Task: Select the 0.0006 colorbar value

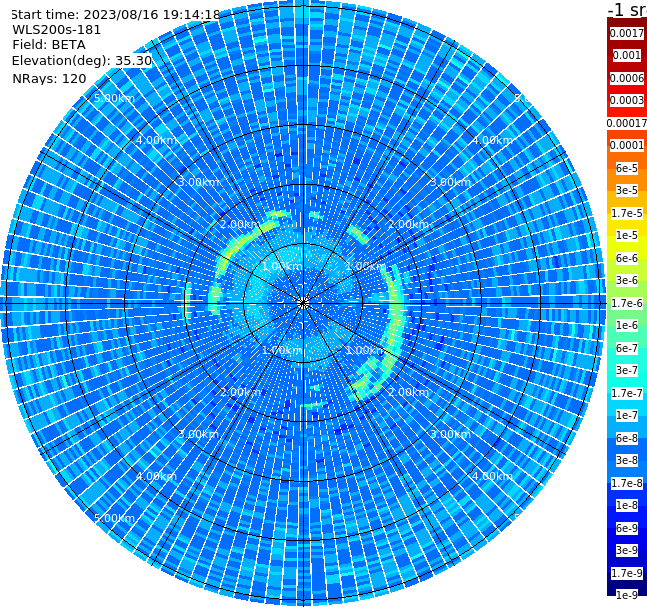Action: click(x=627, y=78)
